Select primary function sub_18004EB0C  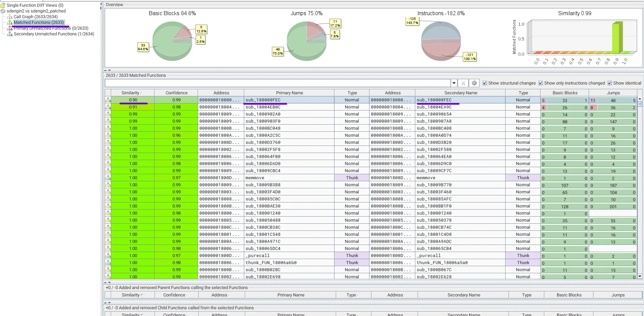pos(263,107)
